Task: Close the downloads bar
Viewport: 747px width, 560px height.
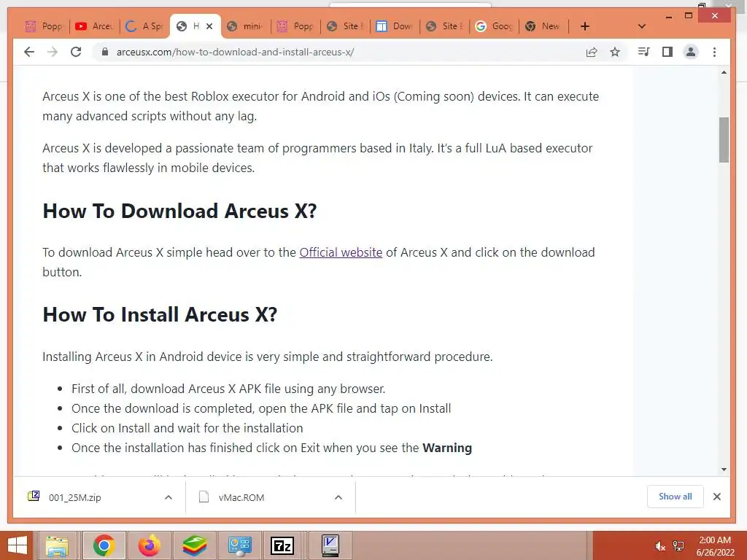Action: pyautogui.click(x=716, y=496)
